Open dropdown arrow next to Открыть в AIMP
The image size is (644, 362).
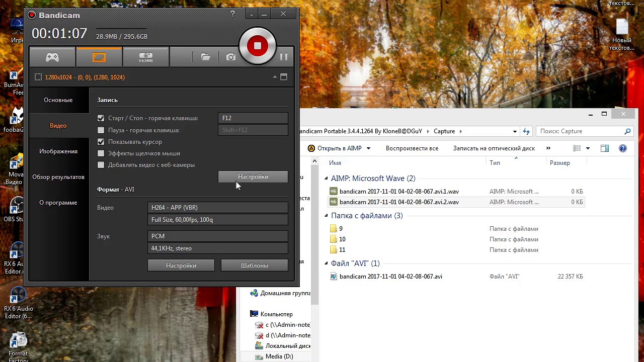click(368, 148)
